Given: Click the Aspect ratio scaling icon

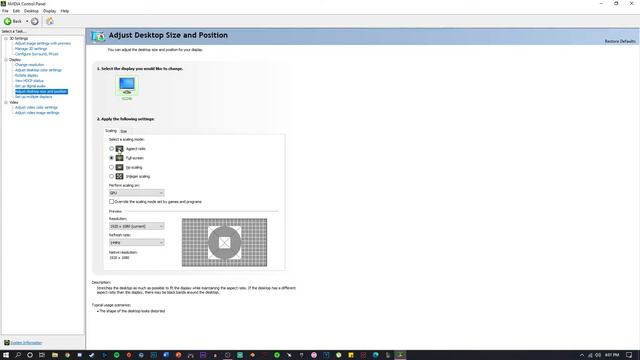Looking at the screenshot, I should [x=119, y=149].
